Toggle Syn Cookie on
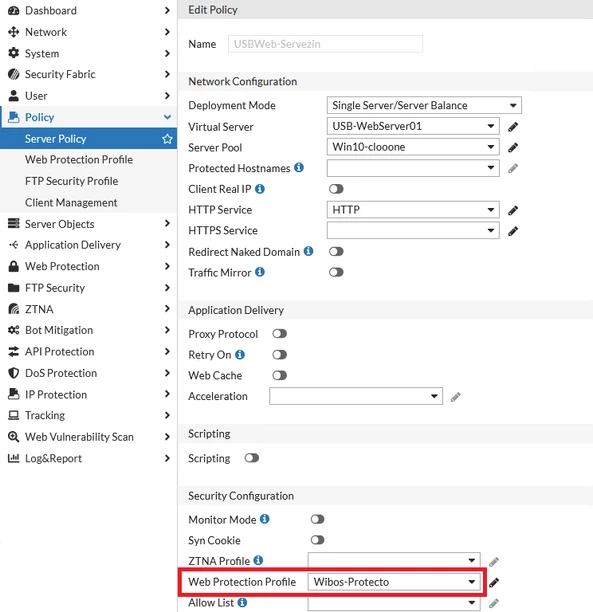 (x=317, y=540)
